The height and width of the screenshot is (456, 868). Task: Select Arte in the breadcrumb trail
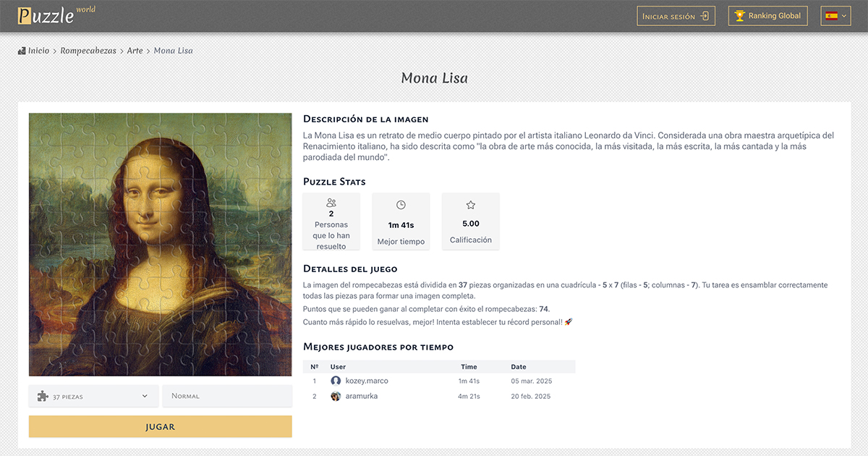pyautogui.click(x=135, y=50)
